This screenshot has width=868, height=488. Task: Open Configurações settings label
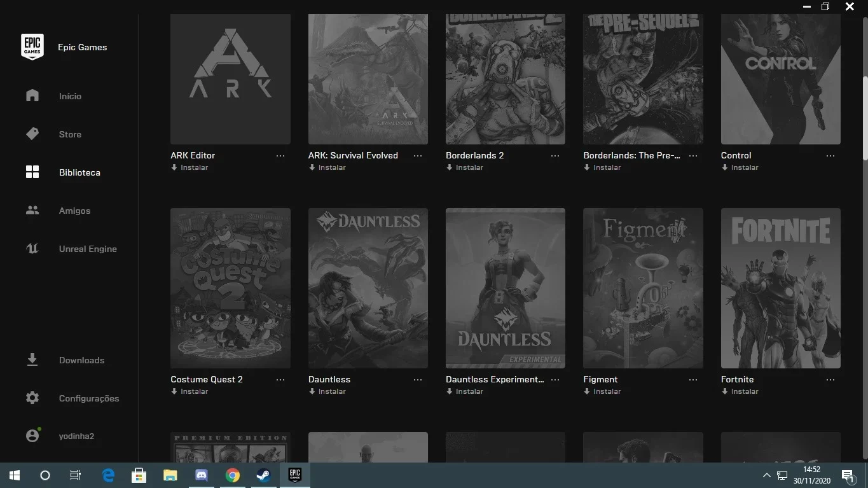pyautogui.click(x=89, y=398)
